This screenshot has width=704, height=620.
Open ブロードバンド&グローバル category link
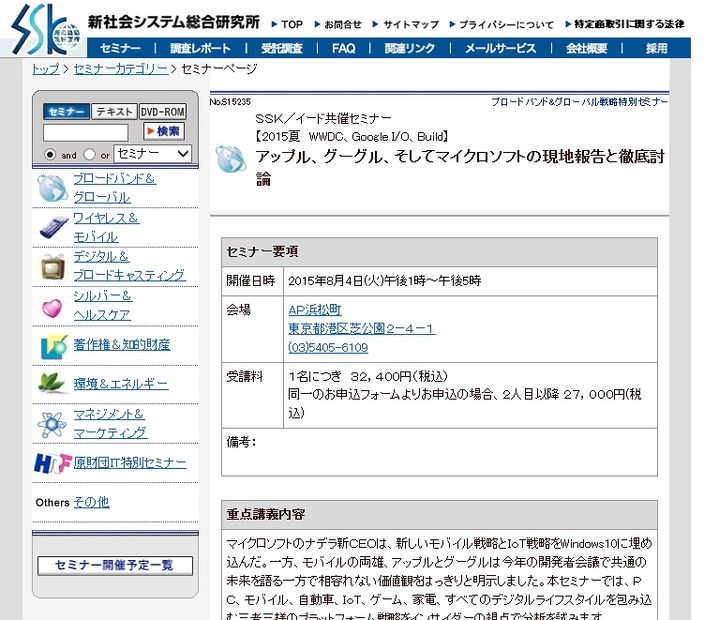(x=114, y=188)
